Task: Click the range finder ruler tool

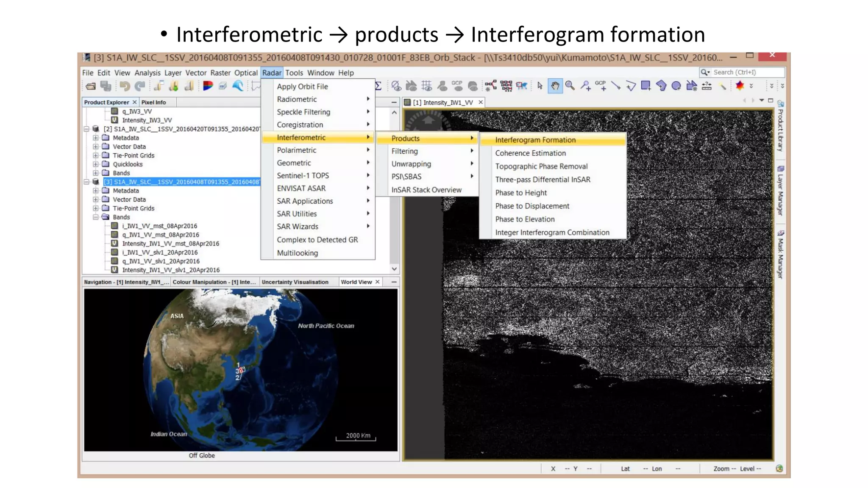Action: [707, 86]
